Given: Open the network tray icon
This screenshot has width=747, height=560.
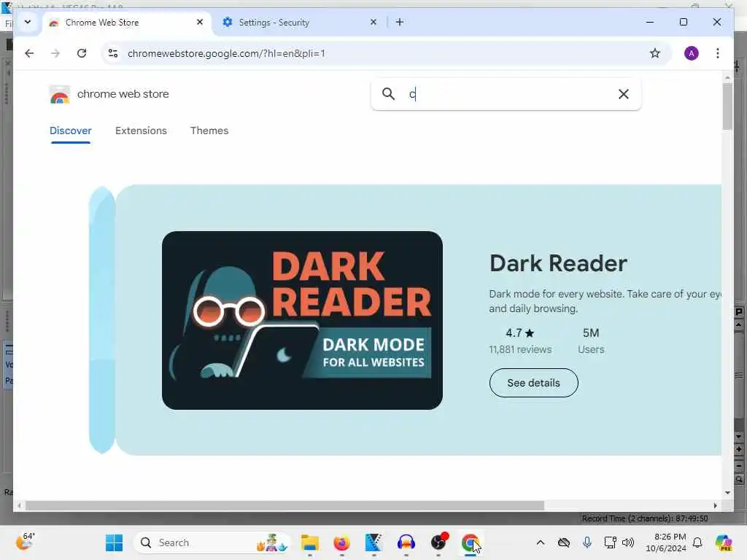Looking at the screenshot, I should tap(610, 542).
